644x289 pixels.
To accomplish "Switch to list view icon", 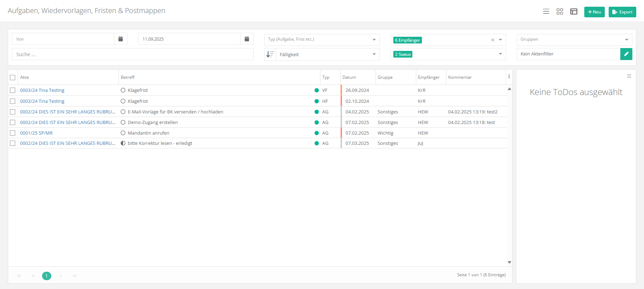I will click(x=546, y=12).
